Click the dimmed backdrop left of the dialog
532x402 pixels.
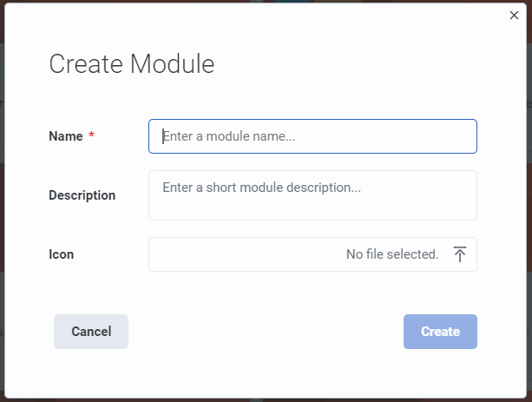[2, 204]
